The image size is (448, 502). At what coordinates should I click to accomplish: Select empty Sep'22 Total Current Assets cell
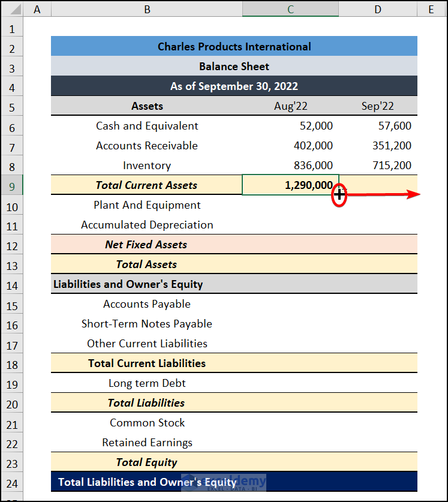coord(378,185)
